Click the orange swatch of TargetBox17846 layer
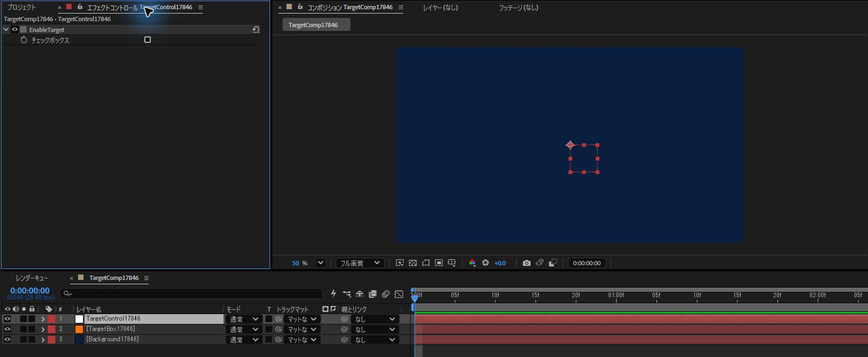 coord(79,329)
